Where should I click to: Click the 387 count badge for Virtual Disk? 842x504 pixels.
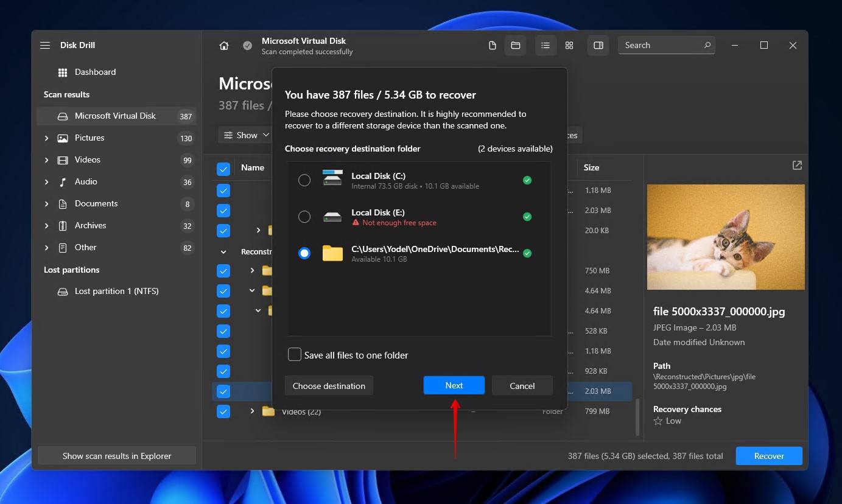pyautogui.click(x=186, y=116)
